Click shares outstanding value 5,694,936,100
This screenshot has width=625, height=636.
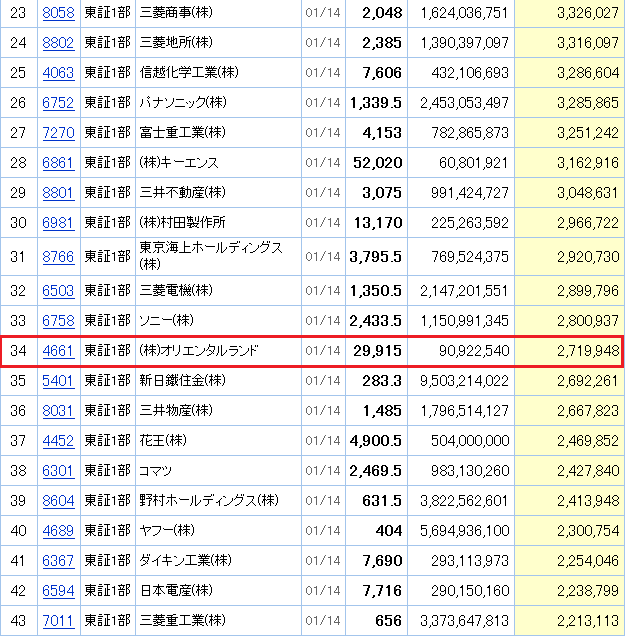click(464, 531)
